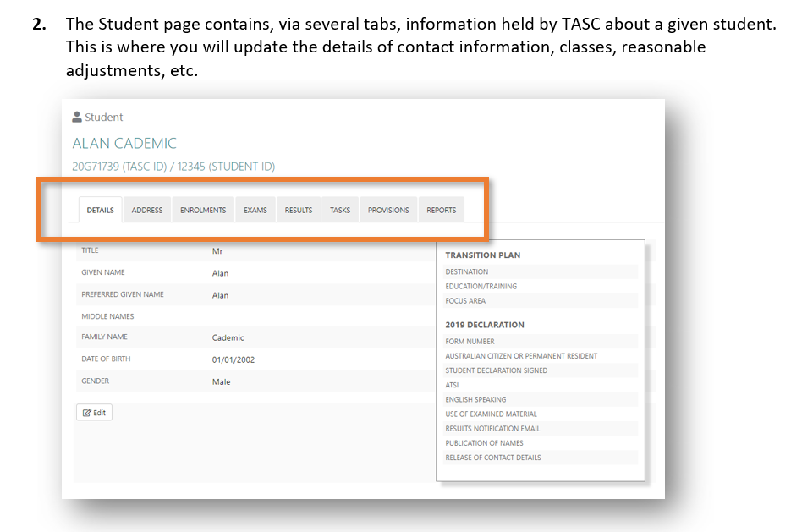Screen dimensions: 791x532
Task: Click the TASC ID / Student ID line
Action: (173, 167)
